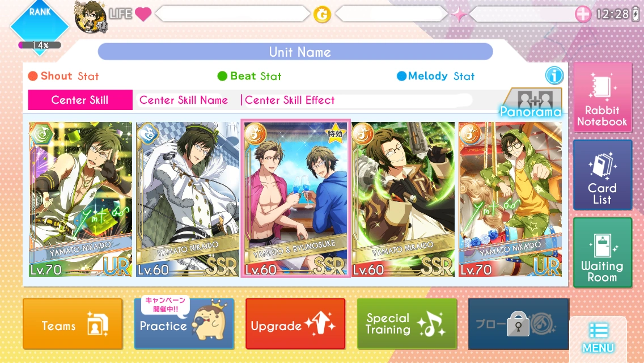
Task: Tap the pink plus icon
Action: coord(583,14)
